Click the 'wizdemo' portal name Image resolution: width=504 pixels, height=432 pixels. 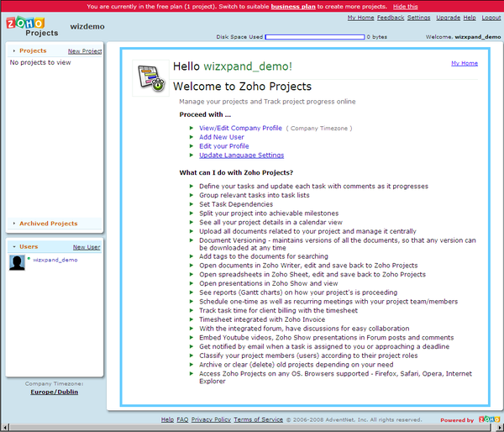click(87, 26)
